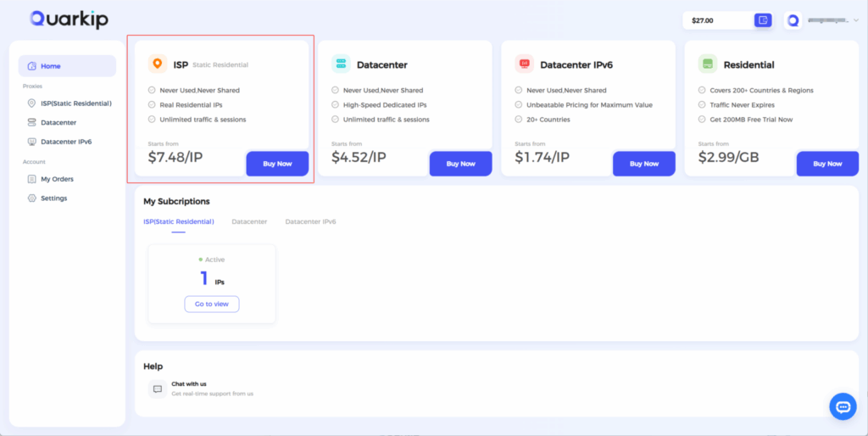Click the Quarkip logo
Image resolution: width=868 pixels, height=436 pixels.
pos(70,20)
